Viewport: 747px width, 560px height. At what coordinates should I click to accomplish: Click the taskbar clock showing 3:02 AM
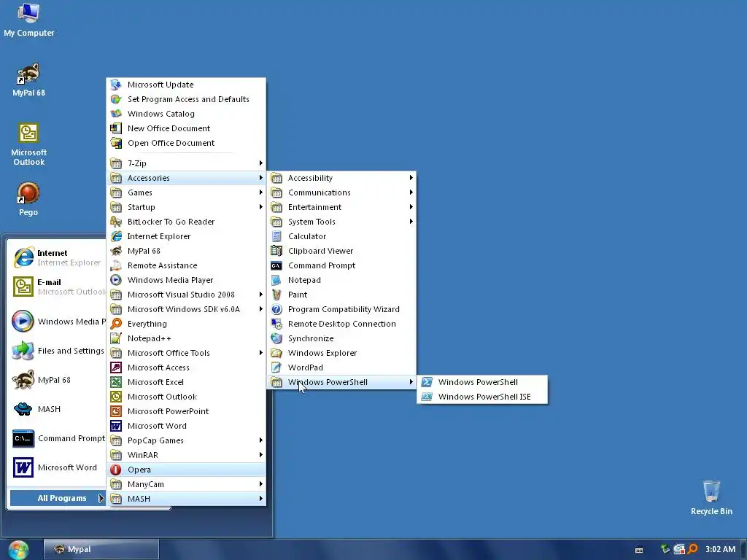pos(720,550)
